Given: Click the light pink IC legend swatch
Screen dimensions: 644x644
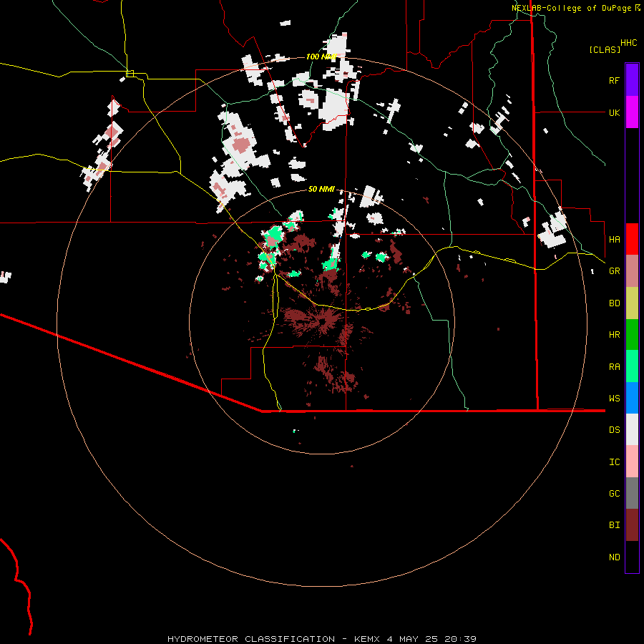Looking at the screenshot, I should (632, 462).
